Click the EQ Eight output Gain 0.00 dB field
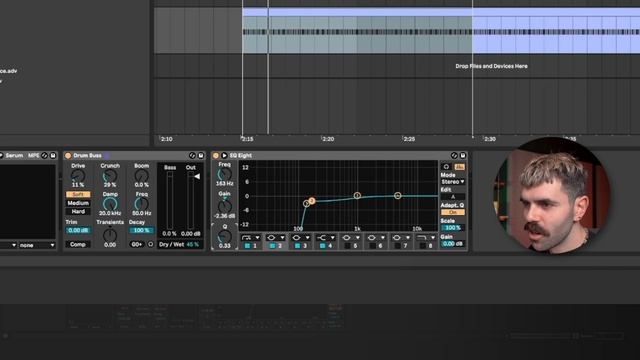This screenshot has height=360, width=640. [x=453, y=244]
